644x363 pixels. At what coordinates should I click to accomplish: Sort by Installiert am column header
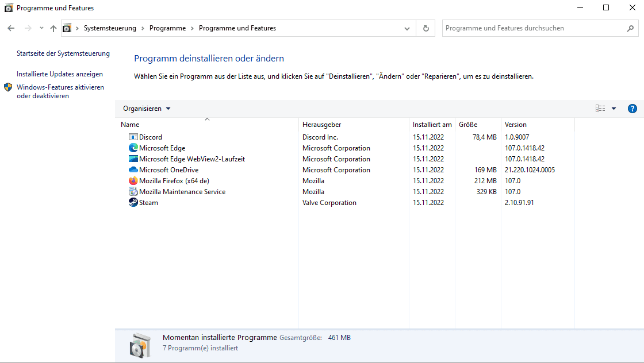click(432, 124)
